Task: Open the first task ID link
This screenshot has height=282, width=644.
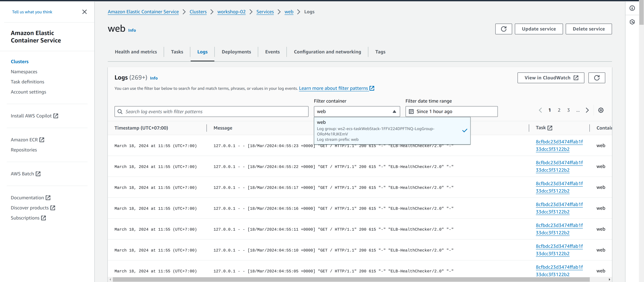Action: (559, 145)
